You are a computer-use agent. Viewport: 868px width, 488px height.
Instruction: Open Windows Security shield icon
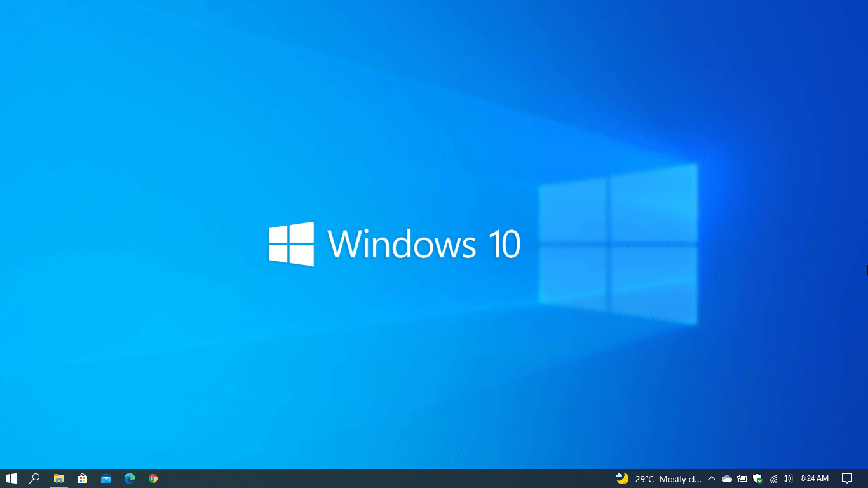click(x=757, y=478)
